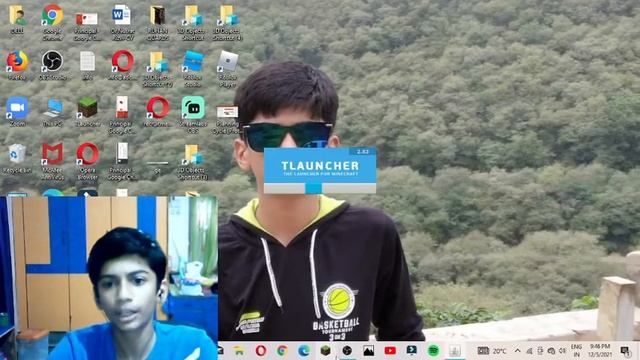Launch Roblox Player desktop shortcut
The height and width of the screenshot is (360, 640).
[227, 68]
